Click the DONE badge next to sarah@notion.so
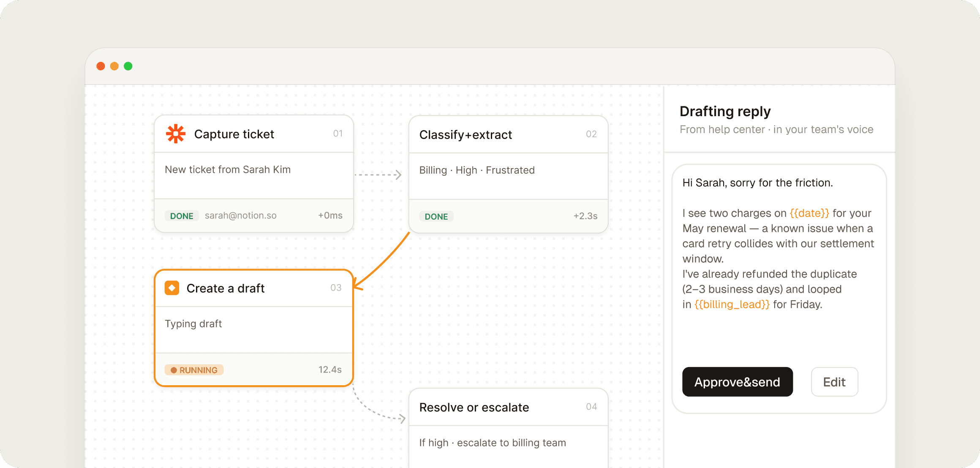The width and height of the screenshot is (980, 468). (182, 216)
